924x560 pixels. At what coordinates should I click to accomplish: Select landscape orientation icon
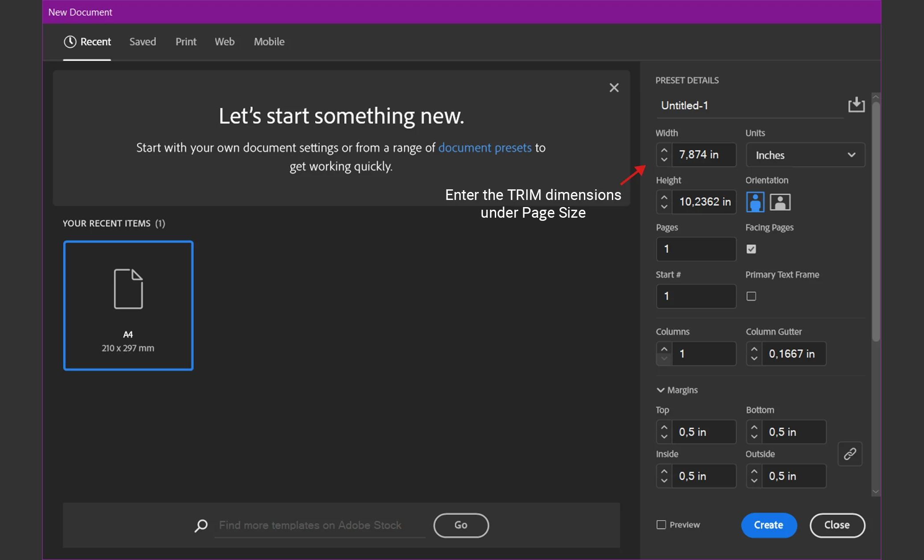coord(780,202)
